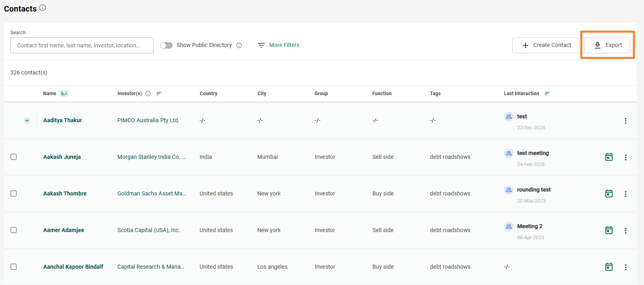Click calendar icon for Aamer Adamjee
The image size is (644, 285).
(x=609, y=230)
